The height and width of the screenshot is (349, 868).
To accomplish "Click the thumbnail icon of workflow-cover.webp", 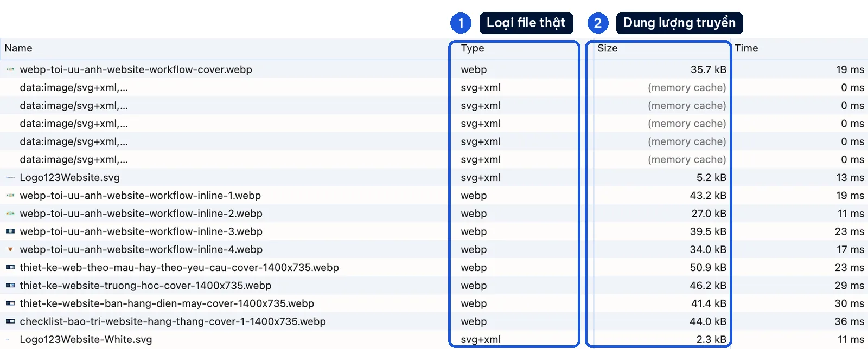I will tap(10, 69).
